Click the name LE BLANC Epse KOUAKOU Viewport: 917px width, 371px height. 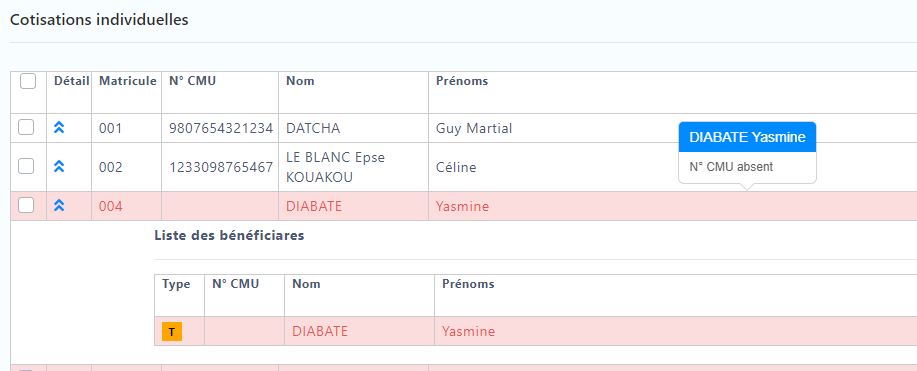click(336, 167)
